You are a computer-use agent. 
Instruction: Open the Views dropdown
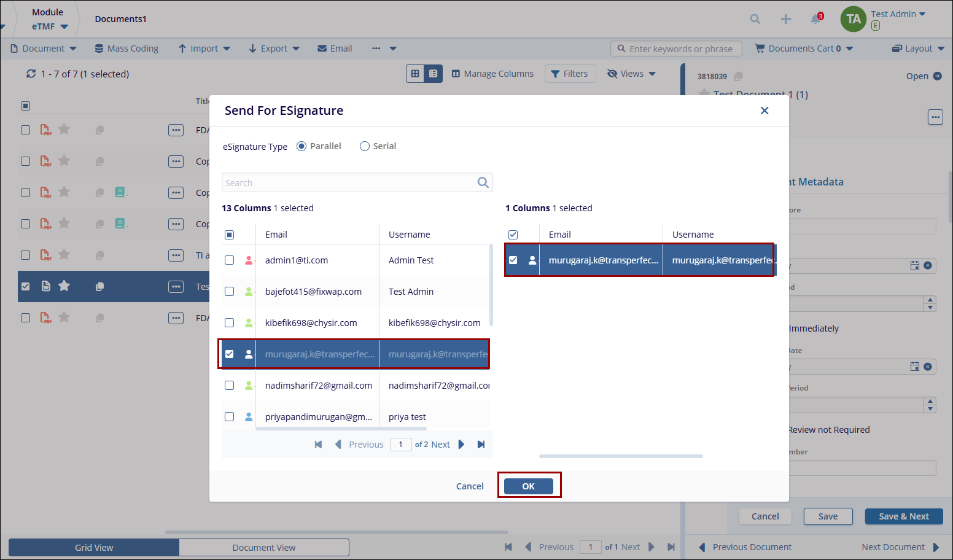pyautogui.click(x=631, y=74)
